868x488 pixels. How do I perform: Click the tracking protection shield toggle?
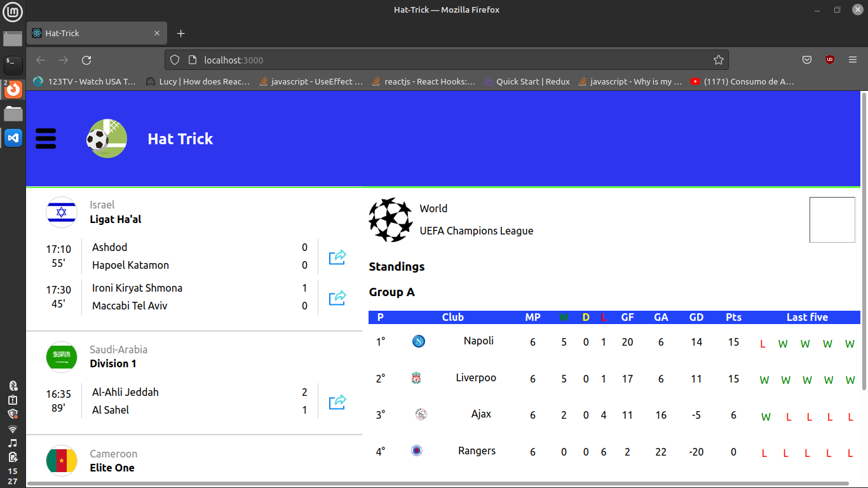(174, 60)
